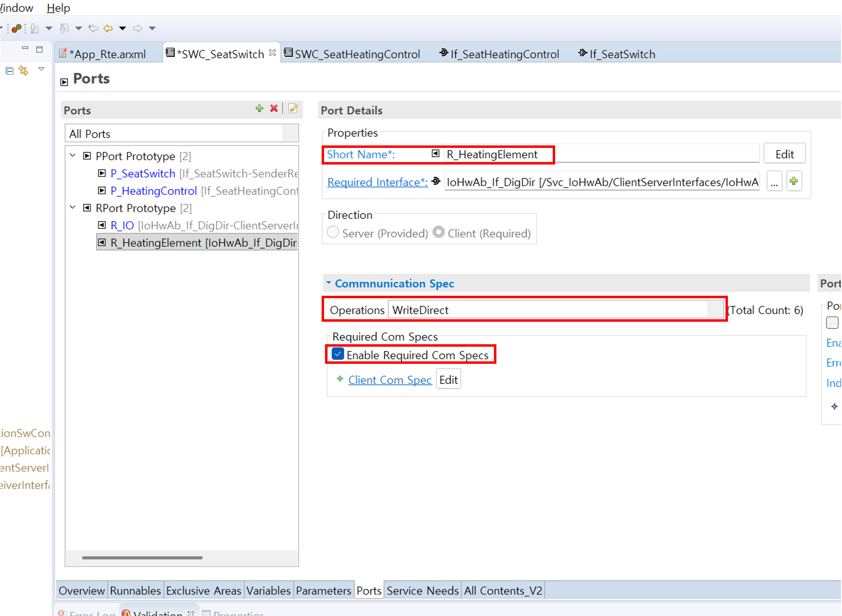Click the pencil edit port icon
The height and width of the screenshot is (616, 842).
click(x=293, y=109)
